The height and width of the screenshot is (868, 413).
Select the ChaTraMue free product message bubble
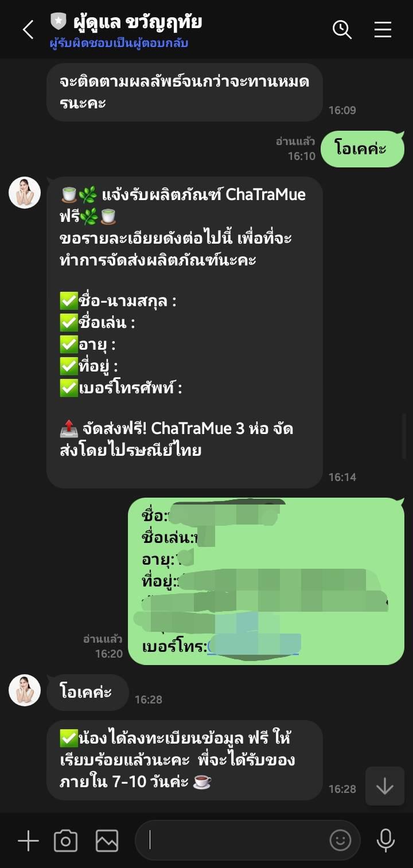click(185, 333)
